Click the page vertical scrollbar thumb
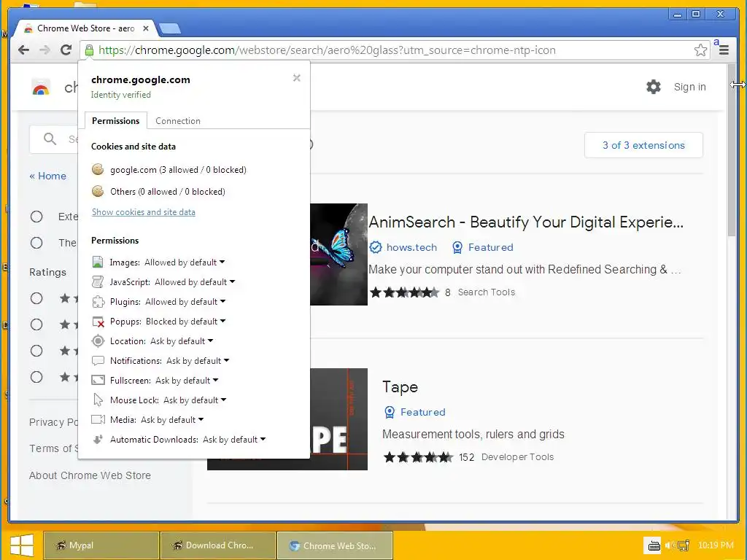The width and height of the screenshot is (747, 560). click(732, 149)
